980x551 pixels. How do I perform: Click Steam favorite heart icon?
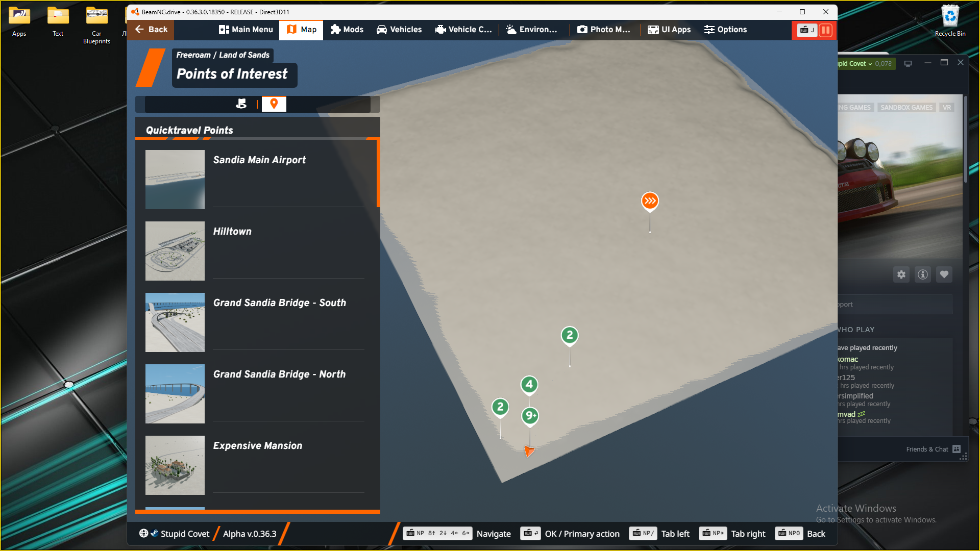tap(944, 274)
